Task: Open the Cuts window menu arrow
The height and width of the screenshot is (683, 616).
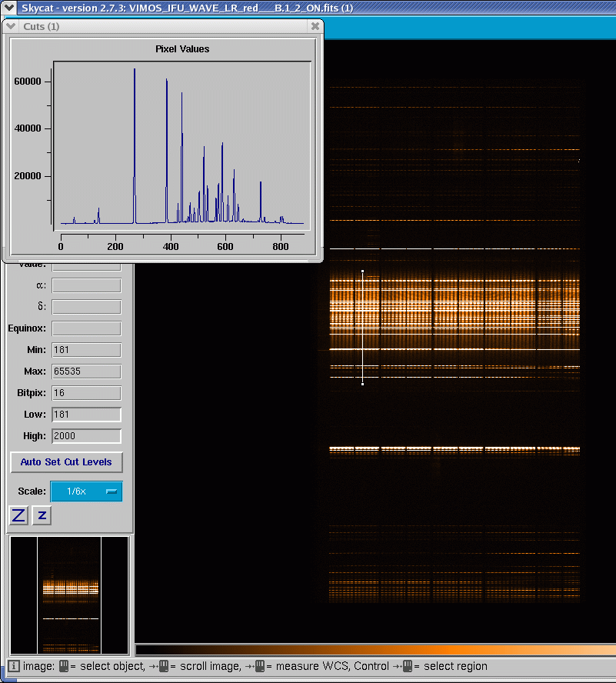Action: coord(11,26)
